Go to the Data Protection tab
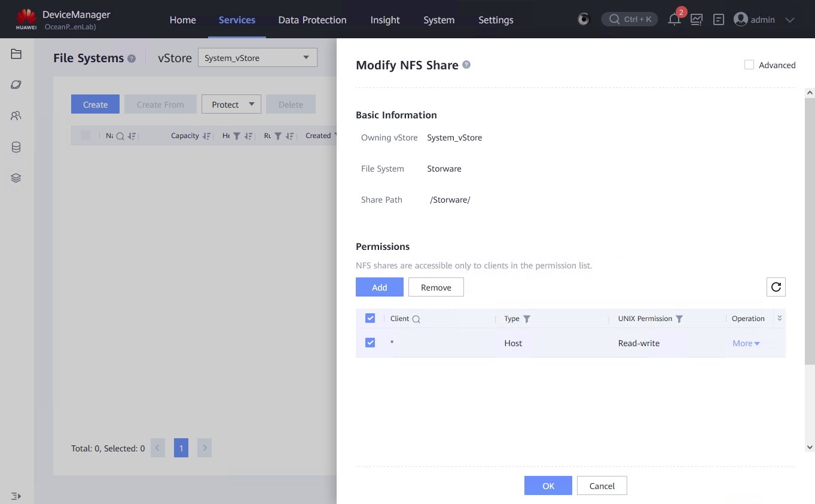 click(x=312, y=20)
